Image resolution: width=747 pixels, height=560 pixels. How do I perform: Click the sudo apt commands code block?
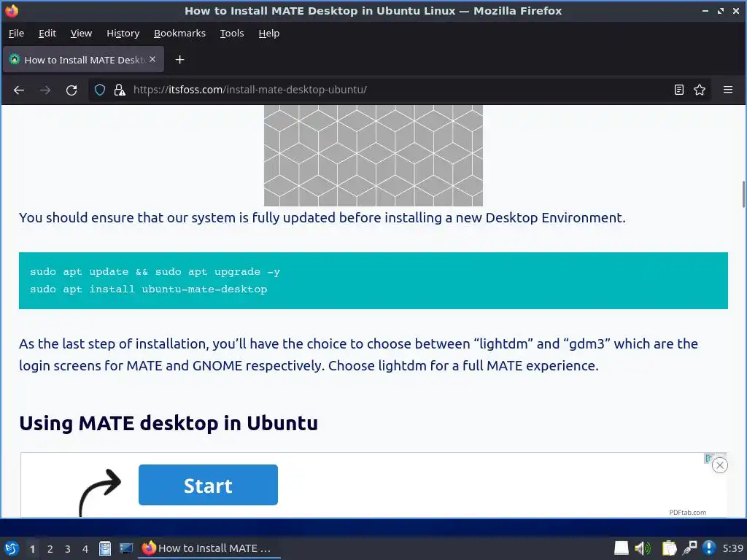tap(373, 281)
